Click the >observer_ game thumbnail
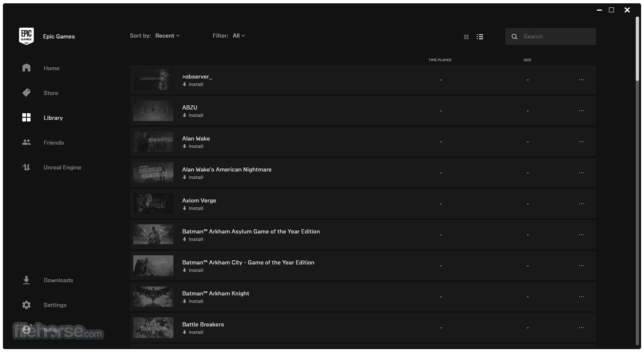Screen dimensions: 644x352 (153, 80)
